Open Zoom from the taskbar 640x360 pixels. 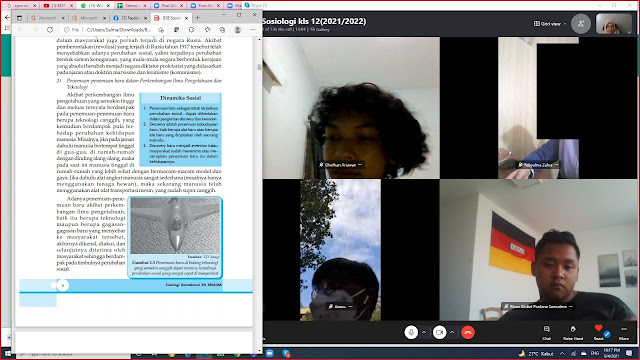269,353
